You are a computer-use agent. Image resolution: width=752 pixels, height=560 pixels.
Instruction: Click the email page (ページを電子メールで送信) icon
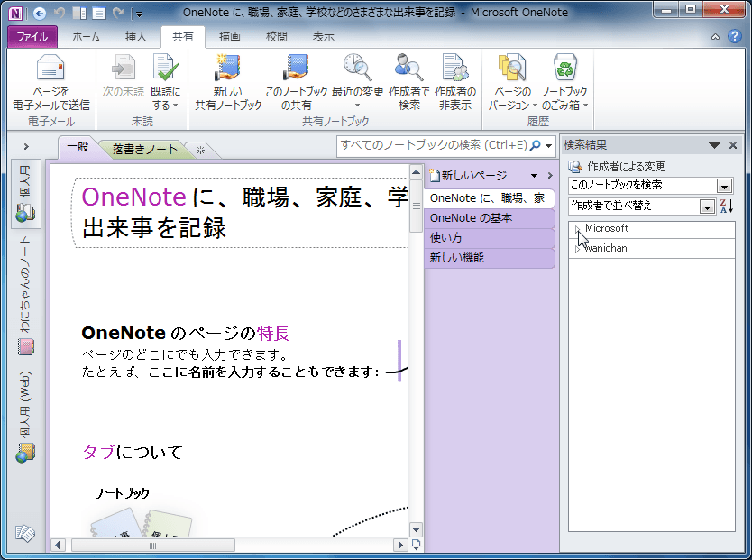pyautogui.click(x=50, y=68)
